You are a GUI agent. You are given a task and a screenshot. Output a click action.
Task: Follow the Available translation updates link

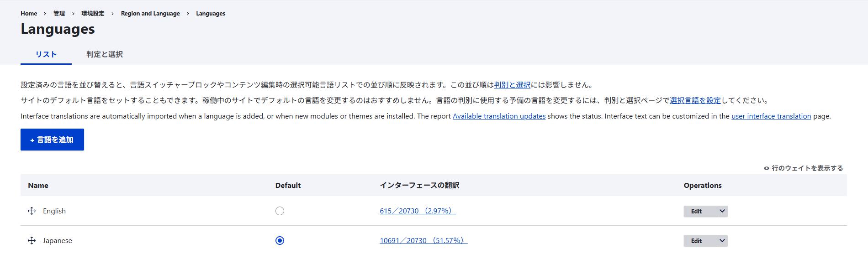pyautogui.click(x=499, y=116)
